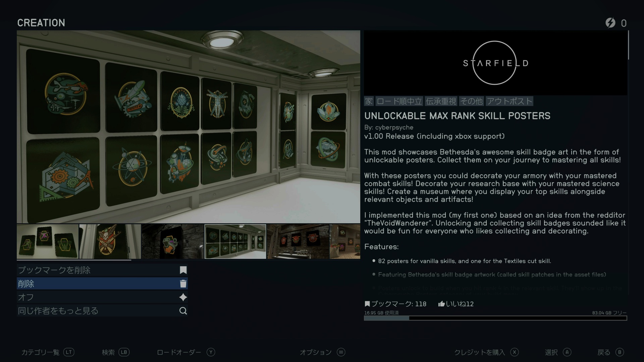The image size is (644, 362).
Task: Click the lightning credits icon
Action: [x=610, y=23]
